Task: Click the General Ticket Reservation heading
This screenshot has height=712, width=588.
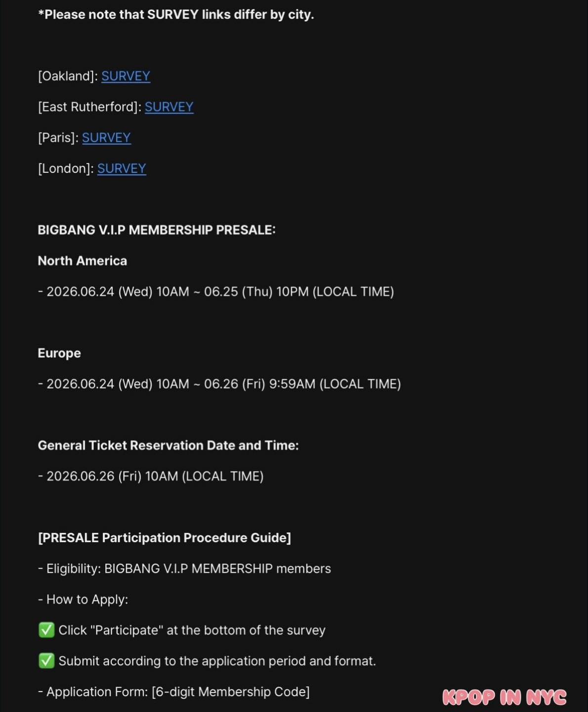Action: click(168, 445)
